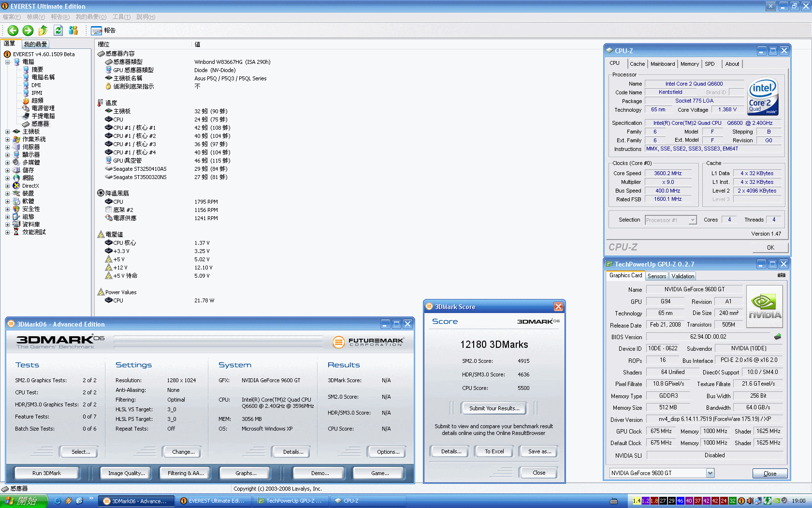Click To Excel button in 3DMark Score

click(494, 451)
